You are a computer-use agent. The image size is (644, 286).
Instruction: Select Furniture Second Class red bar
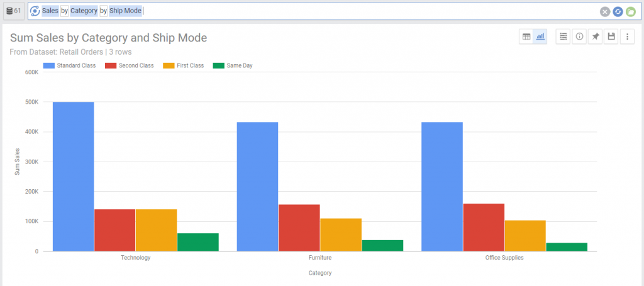tap(299, 228)
